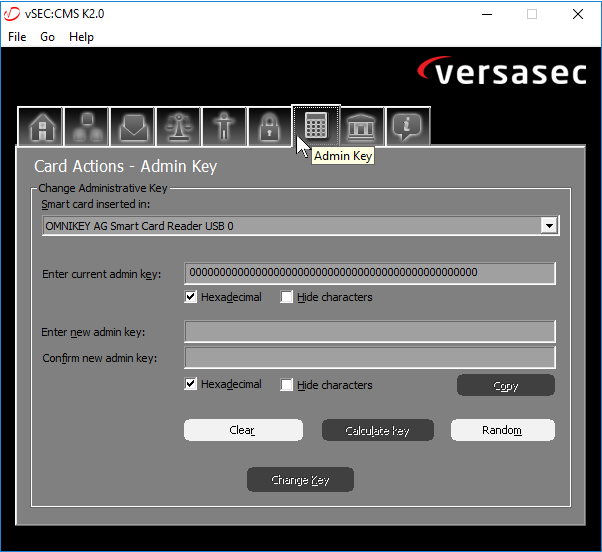Open the Admin Key calculator tab
The image size is (602, 552).
coord(316,125)
